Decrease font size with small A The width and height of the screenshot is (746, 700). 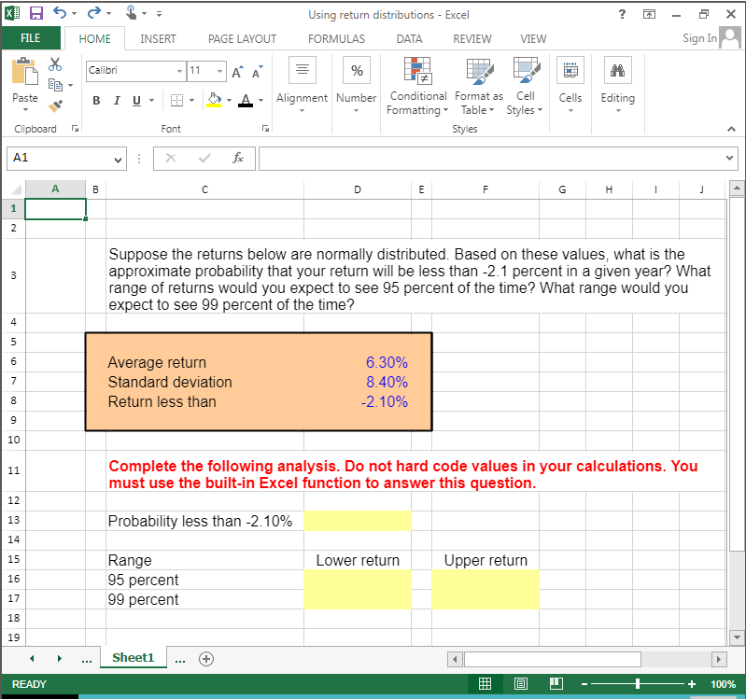tap(258, 72)
